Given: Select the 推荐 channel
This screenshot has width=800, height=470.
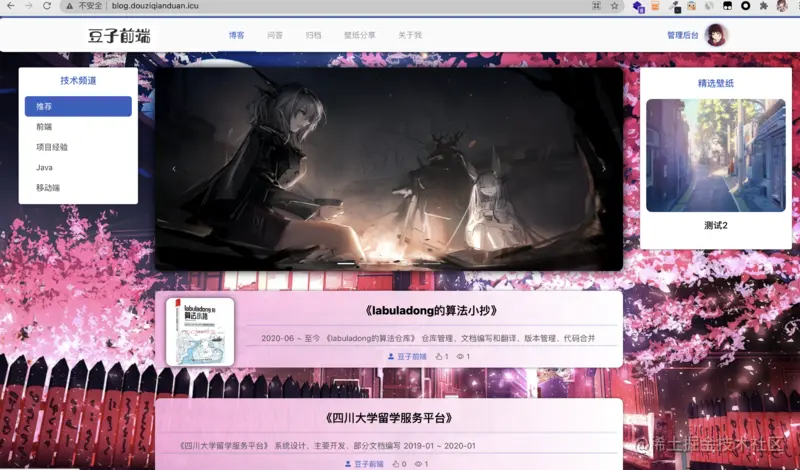Looking at the screenshot, I should point(78,106).
